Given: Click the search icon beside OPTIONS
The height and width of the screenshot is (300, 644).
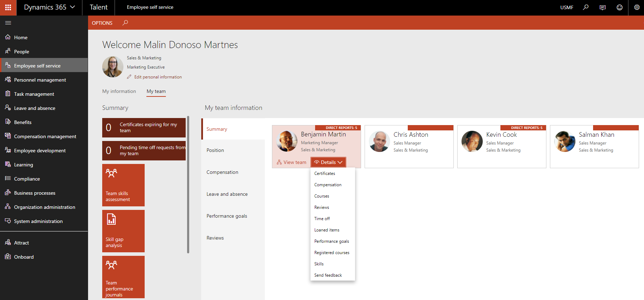Looking at the screenshot, I should [125, 23].
